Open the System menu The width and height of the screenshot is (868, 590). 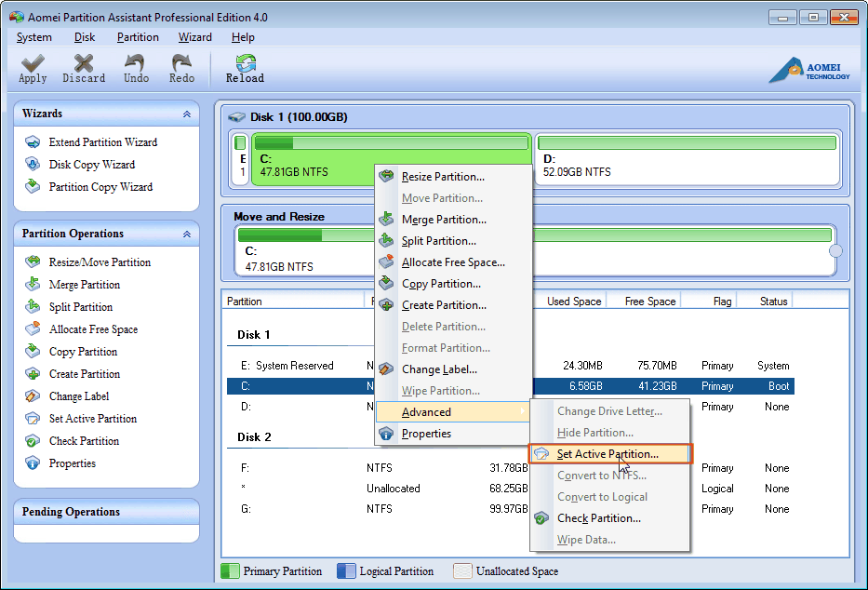34,37
